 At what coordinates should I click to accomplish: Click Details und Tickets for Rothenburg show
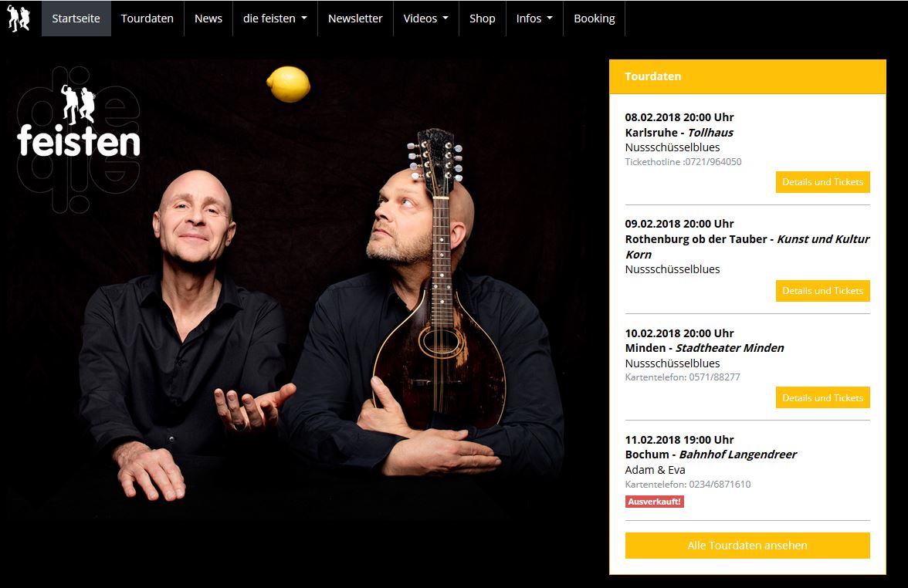click(x=823, y=290)
